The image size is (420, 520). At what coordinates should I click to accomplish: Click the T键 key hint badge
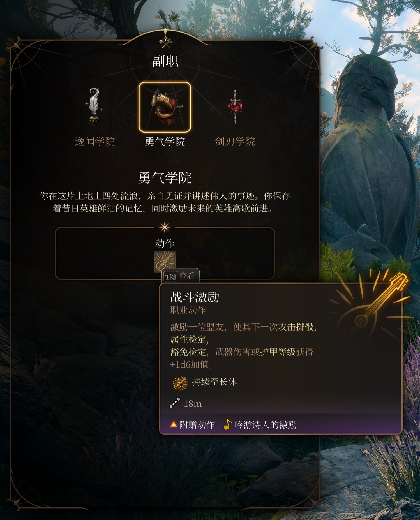point(170,277)
